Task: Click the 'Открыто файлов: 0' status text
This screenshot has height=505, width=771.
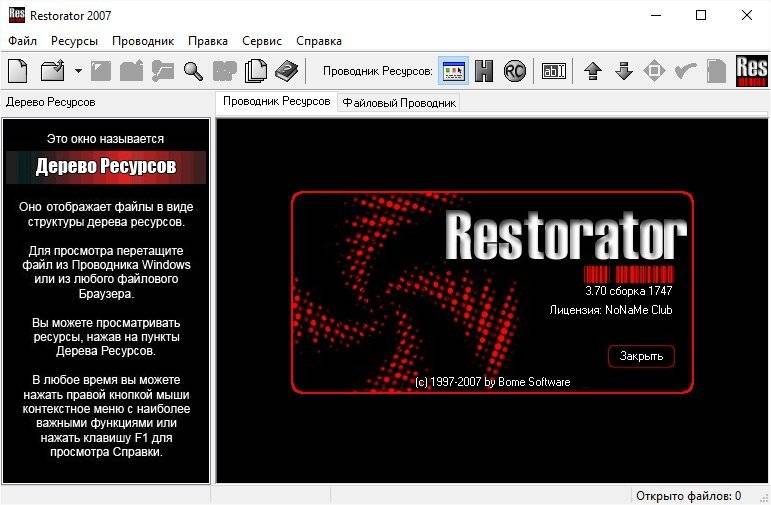Action: pos(688,496)
